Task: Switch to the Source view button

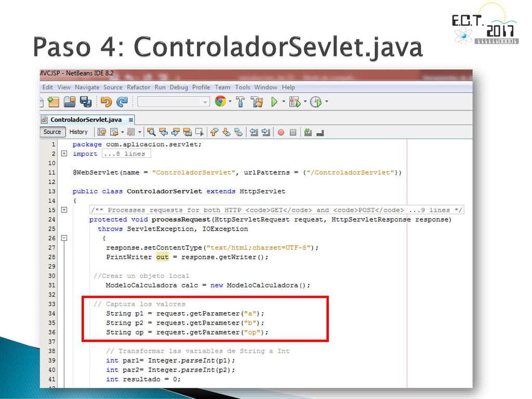Action: coord(52,132)
